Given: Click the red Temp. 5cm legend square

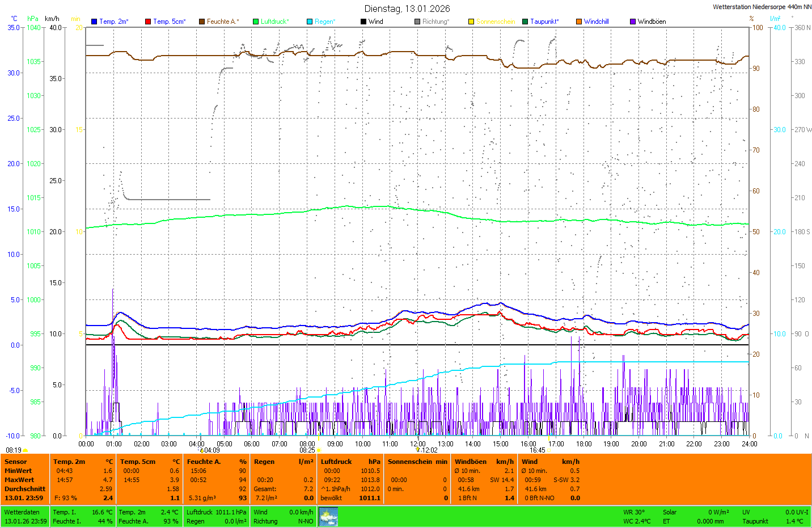Looking at the screenshot, I should (148, 22).
